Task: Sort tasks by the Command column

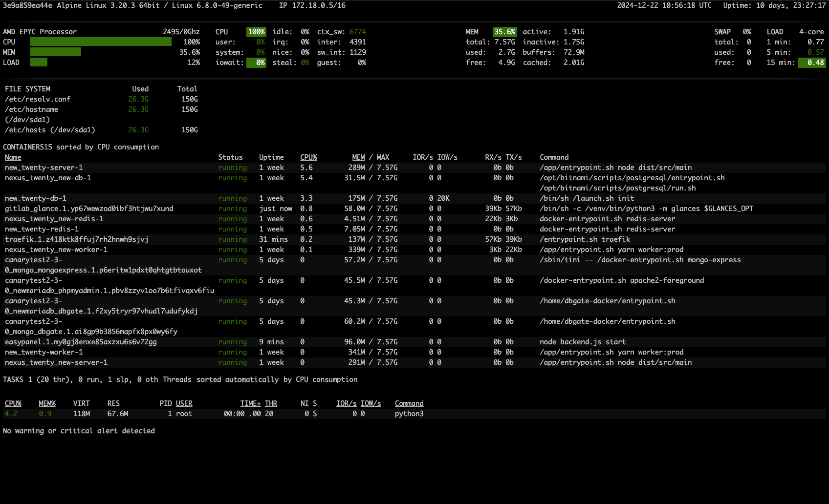Action: 409,403
